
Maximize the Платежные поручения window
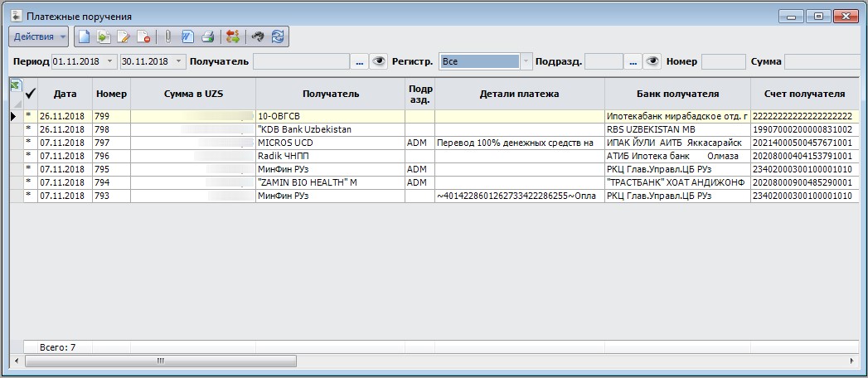pyautogui.click(x=819, y=17)
